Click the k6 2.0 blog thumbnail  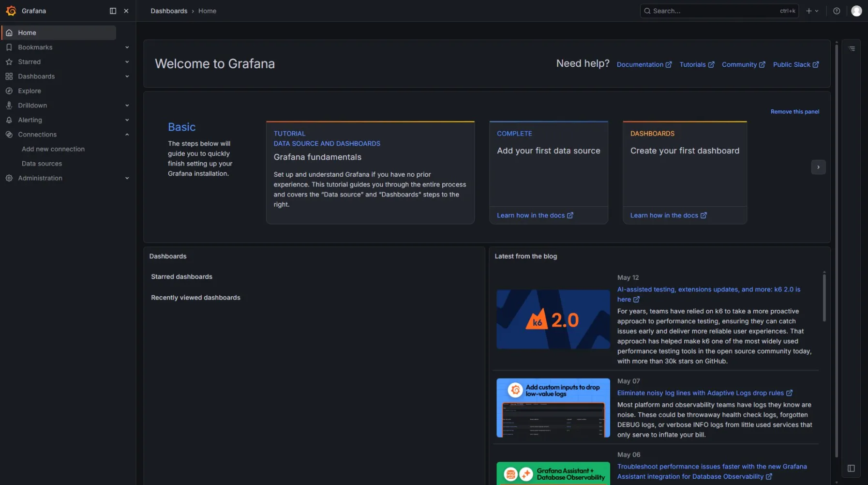(x=553, y=319)
